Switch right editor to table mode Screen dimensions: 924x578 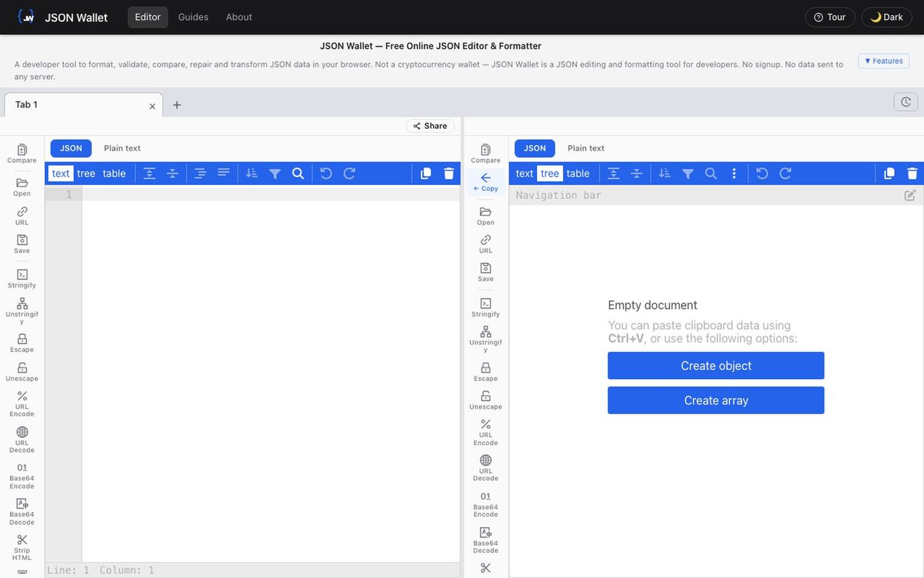pos(578,173)
